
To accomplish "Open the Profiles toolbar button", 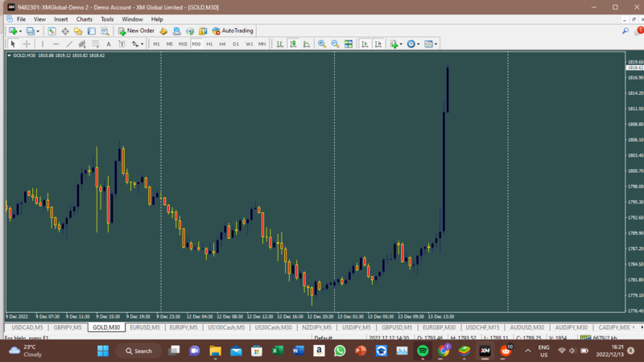I will tap(30, 31).
